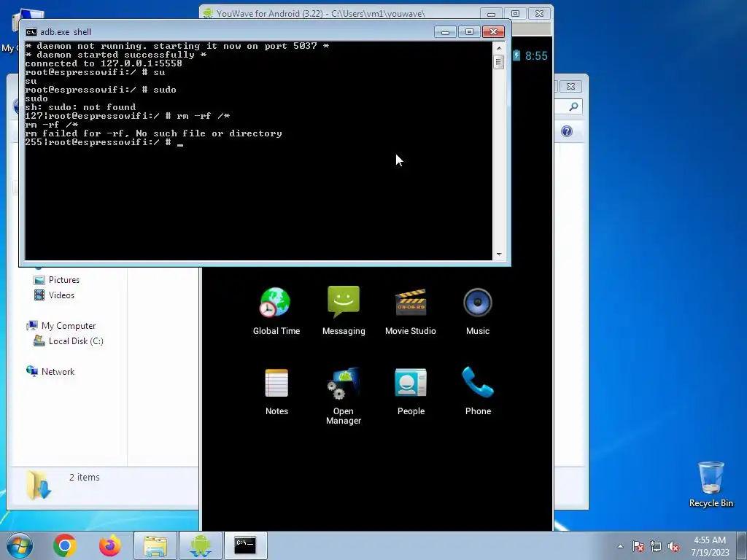The width and height of the screenshot is (747, 560).
Task: Maximize the YouWave for Android window
Action: coord(515,14)
